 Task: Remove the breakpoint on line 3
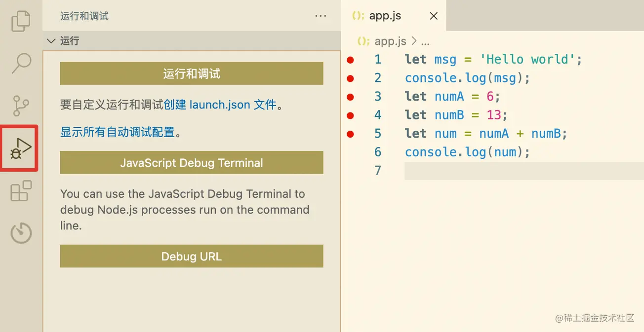350,97
